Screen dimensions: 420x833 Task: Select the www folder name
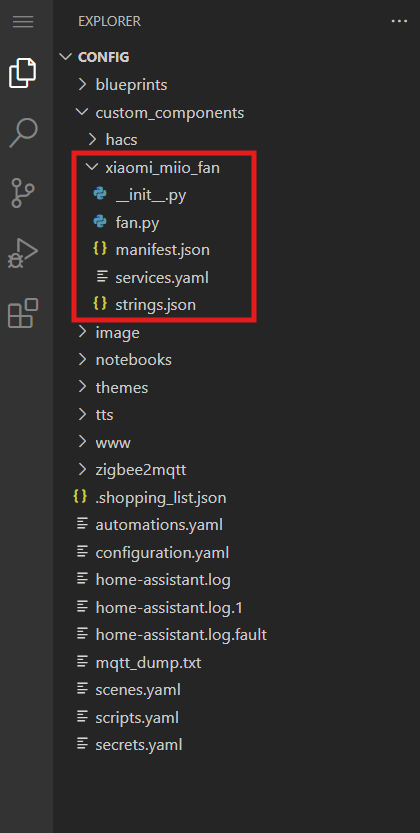113,443
